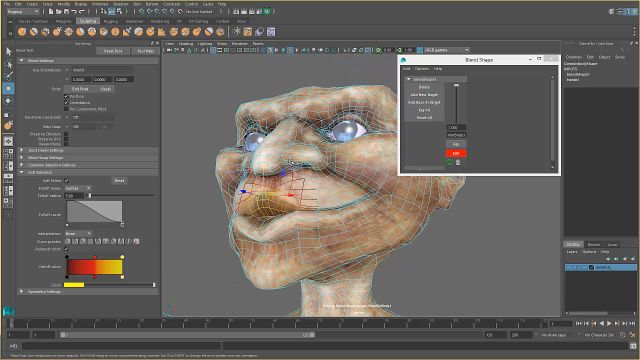Click the Redo arrow in status line
This screenshot has height=360, width=640.
click(x=81, y=11)
